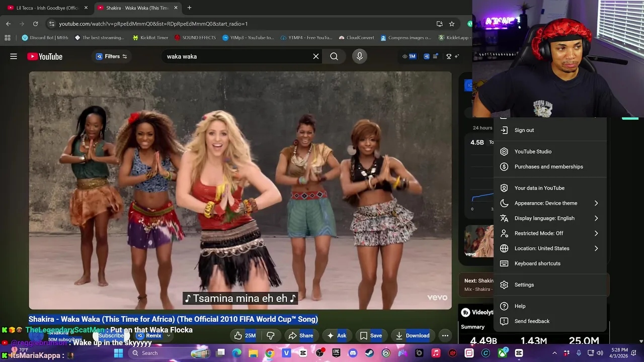Click the install app icon in address bar
644x362 pixels.
coord(440,24)
